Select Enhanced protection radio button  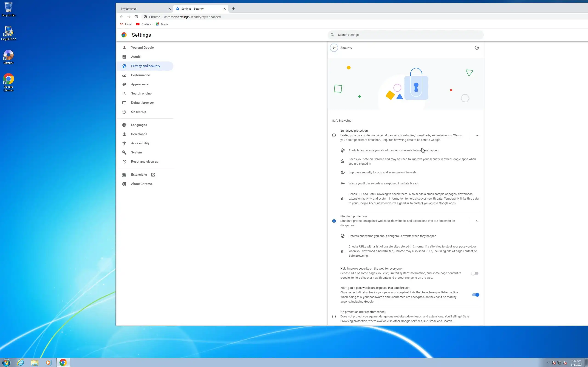coord(334,135)
